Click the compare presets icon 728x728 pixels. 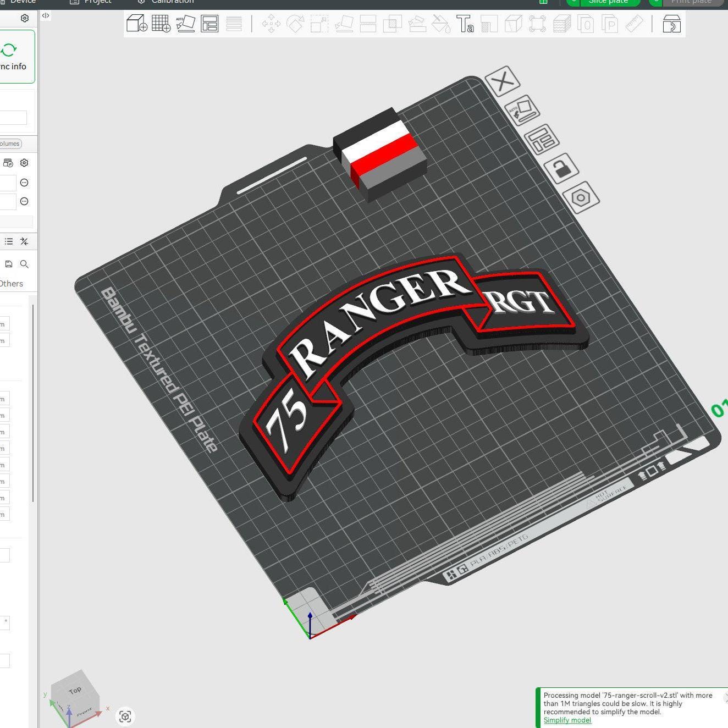(24, 241)
